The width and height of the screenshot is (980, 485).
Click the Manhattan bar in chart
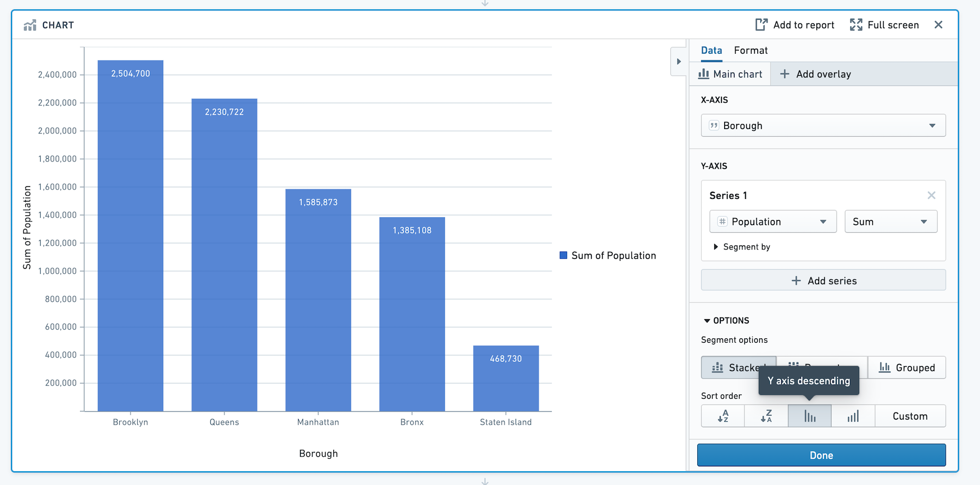[x=318, y=300]
